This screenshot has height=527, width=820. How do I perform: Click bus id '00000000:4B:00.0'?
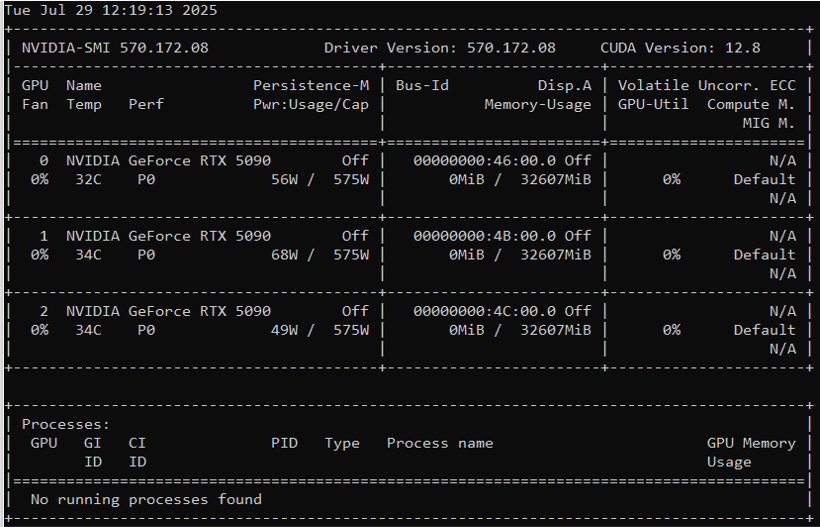point(484,236)
